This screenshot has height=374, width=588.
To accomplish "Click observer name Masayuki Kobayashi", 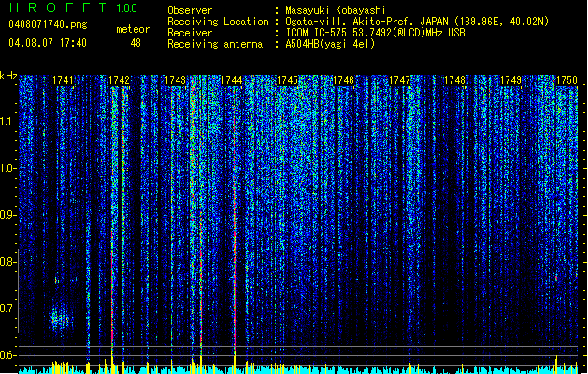I will point(336,10).
